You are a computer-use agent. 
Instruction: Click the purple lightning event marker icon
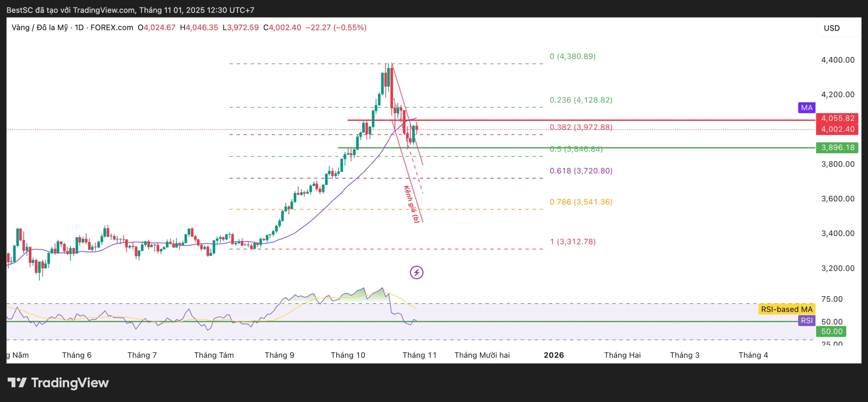point(416,272)
